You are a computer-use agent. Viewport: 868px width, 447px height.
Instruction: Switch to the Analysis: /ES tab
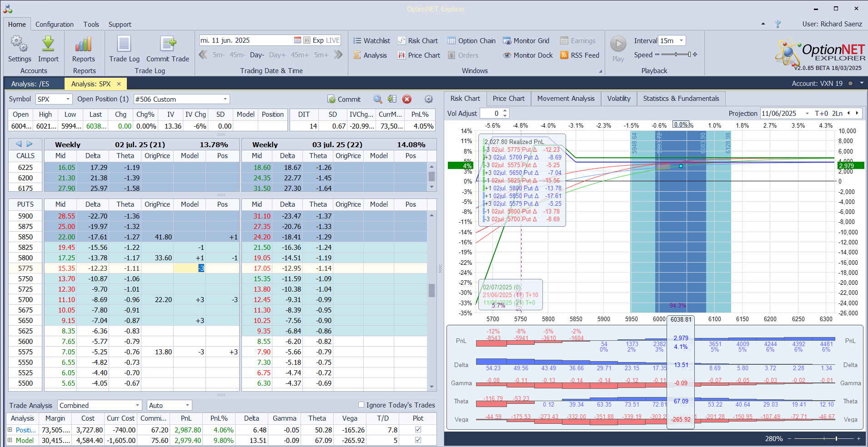point(30,84)
